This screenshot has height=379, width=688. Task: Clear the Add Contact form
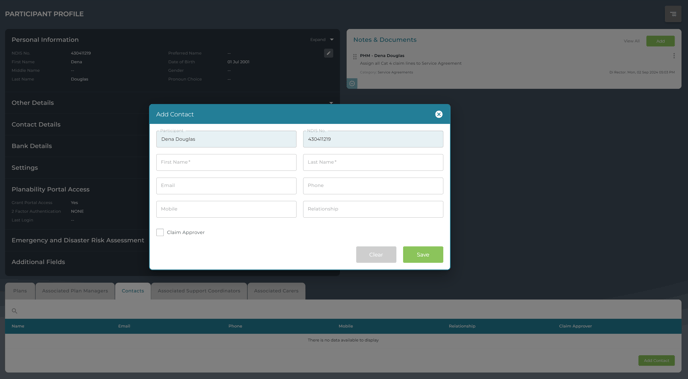pyautogui.click(x=376, y=254)
